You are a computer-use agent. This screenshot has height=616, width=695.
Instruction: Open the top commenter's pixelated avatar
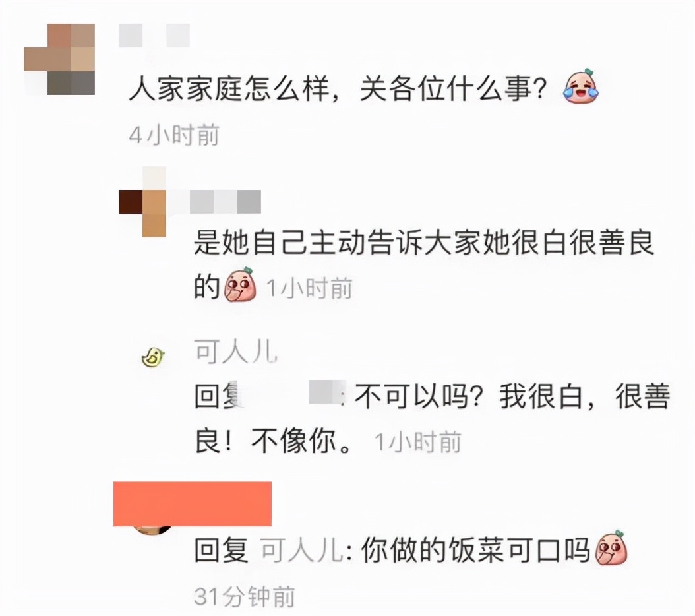click(59, 59)
